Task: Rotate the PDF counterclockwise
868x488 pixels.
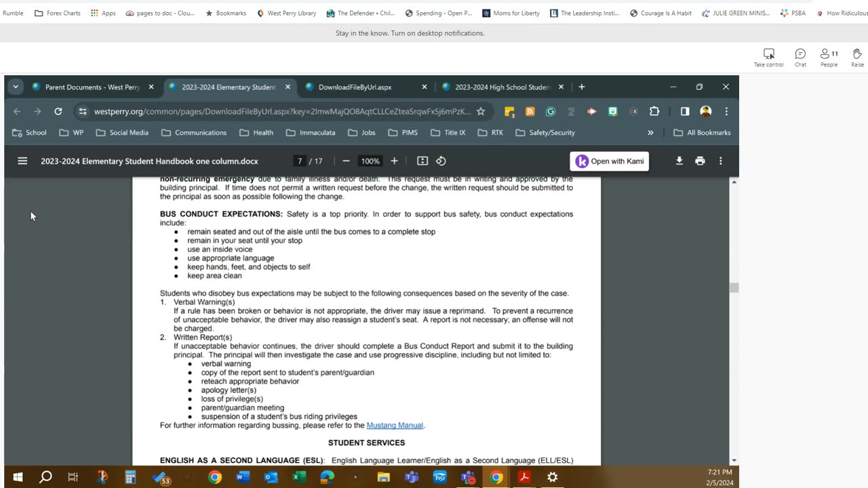Action: (441, 161)
